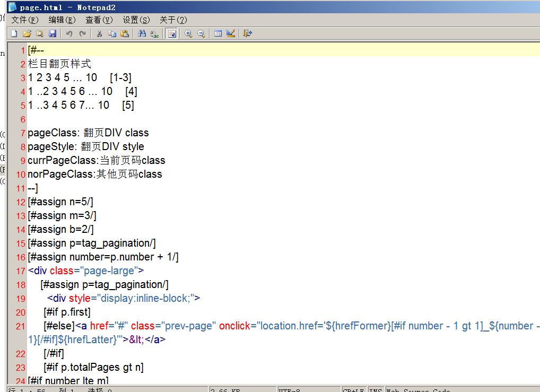The width and height of the screenshot is (540, 392).
Task: Click '[1-3]' on line 3
Action: click(120, 77)
